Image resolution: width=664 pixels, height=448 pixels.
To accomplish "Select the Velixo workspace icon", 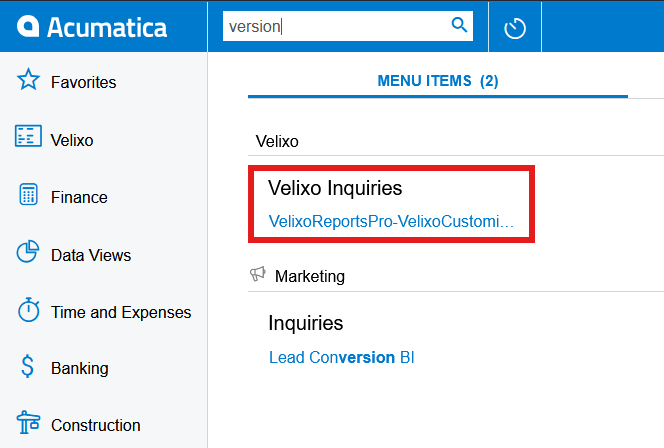I will (x=28, y=138).
